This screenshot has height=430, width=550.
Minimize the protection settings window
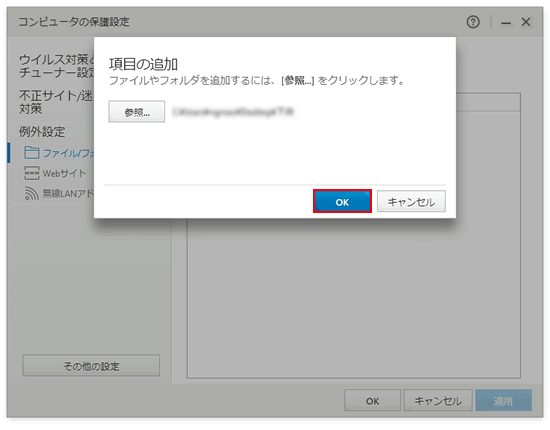click(x=506, y=23)
